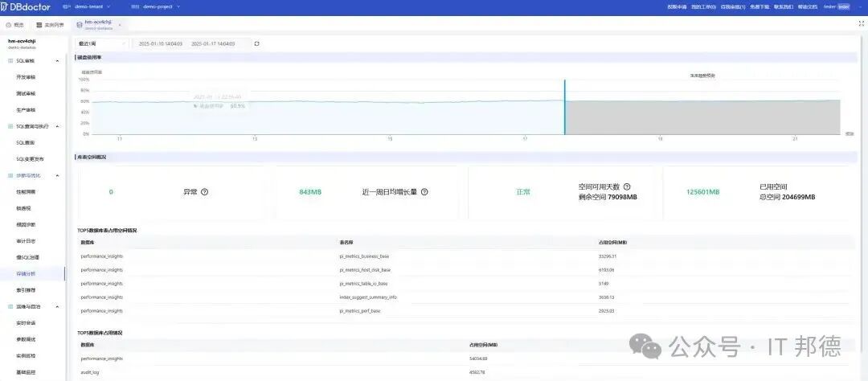Open 审计日志 in the sidebar
This screenshot has height=381, width=868.
coord(26,241)
